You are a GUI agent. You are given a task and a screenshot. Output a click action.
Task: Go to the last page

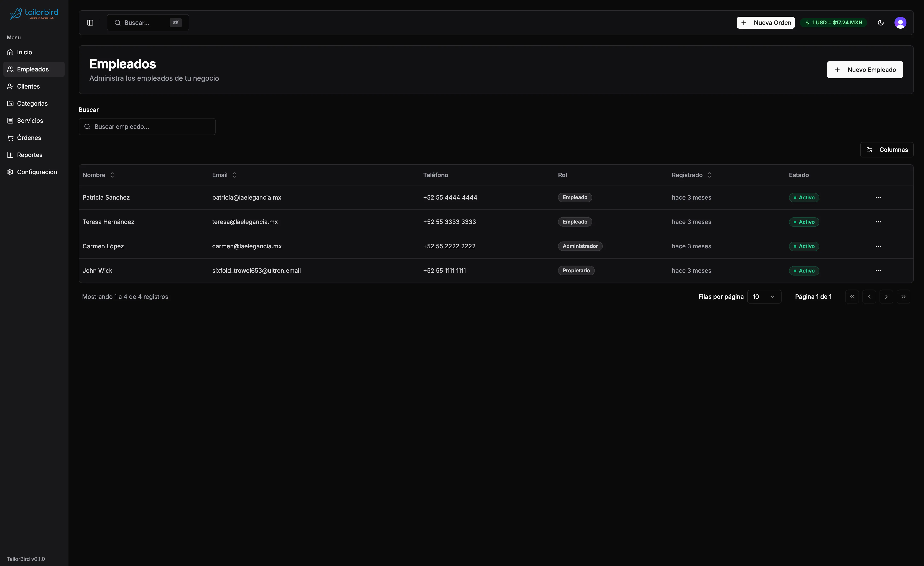(x=903, y=297)
